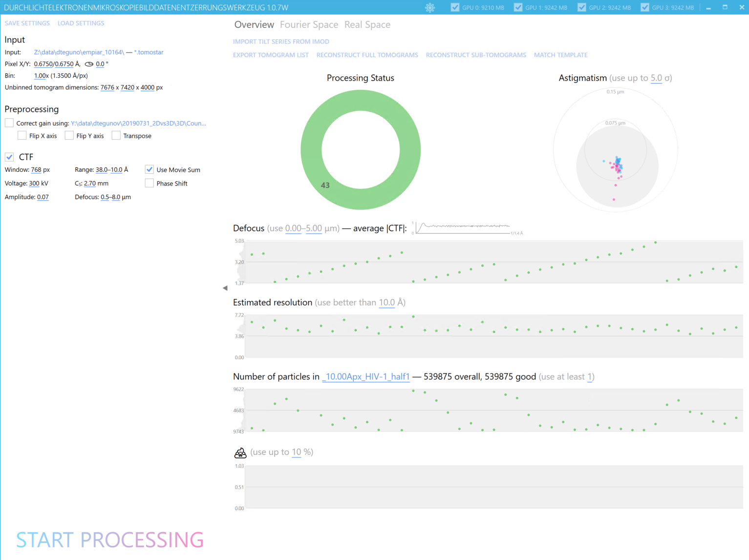Open the Real Space tab
Viewport: 749px width, 560px height.
click(x=367, y=25)
